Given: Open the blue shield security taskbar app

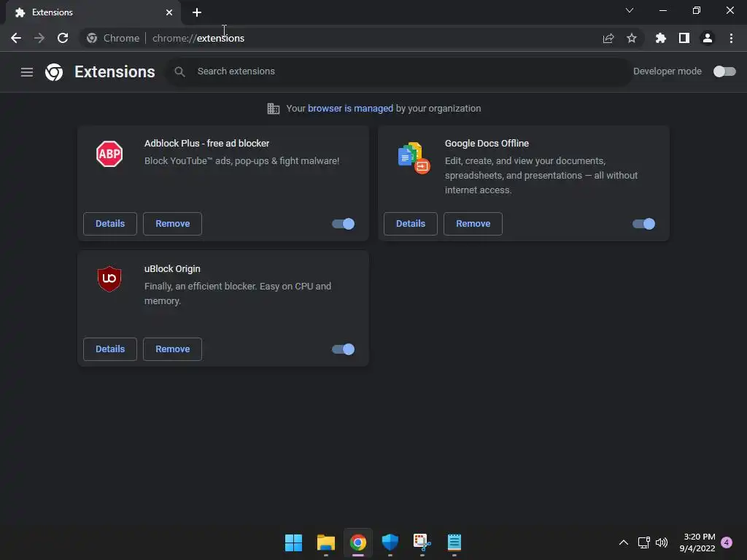Looking at the screenshot, I should point(390,542).
